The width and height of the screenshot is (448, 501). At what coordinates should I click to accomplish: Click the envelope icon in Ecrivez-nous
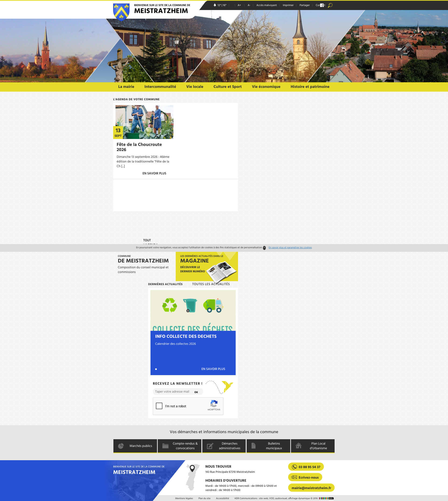pos(294,477)
